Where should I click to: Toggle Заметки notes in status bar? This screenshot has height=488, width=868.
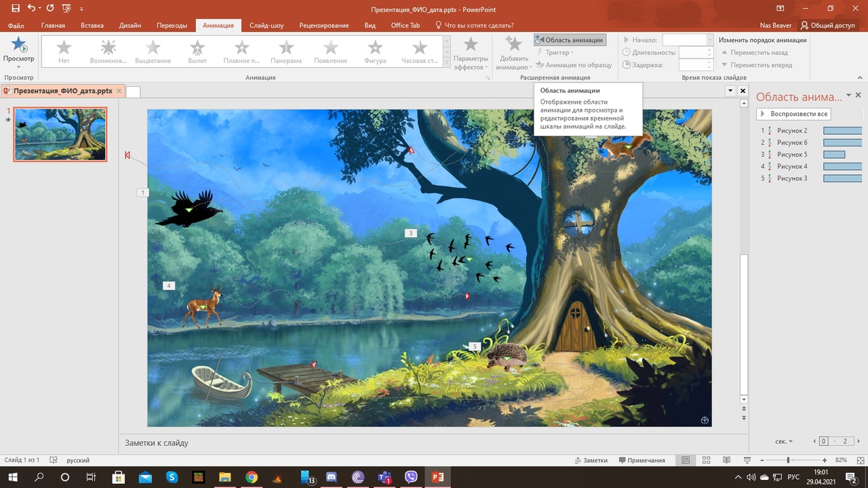591,460
